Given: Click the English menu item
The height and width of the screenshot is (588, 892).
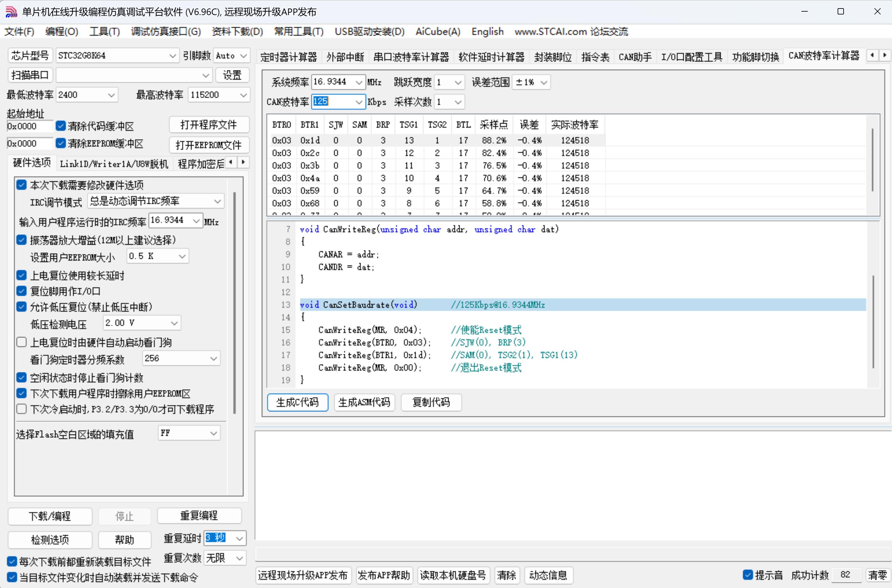Looking at the screenshot, I should tap(487, 31).
